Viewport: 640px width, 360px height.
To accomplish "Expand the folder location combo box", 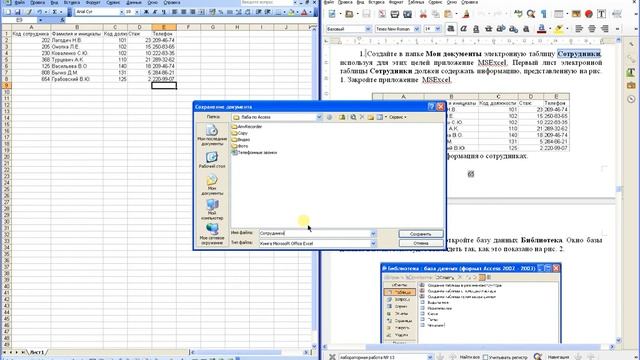I will pos(319,117).
